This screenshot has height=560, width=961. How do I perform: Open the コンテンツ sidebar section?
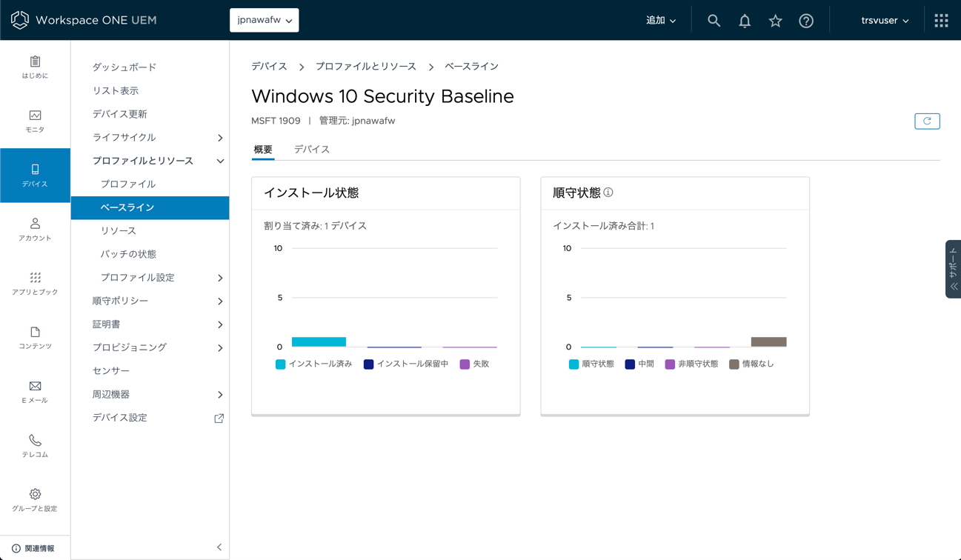point(35,338)
